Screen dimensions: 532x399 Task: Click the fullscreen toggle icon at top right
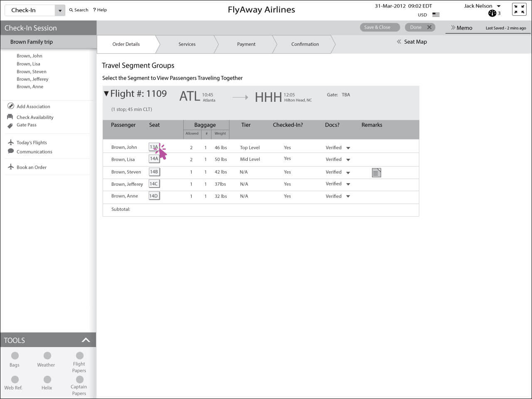[x=519, y=9]
